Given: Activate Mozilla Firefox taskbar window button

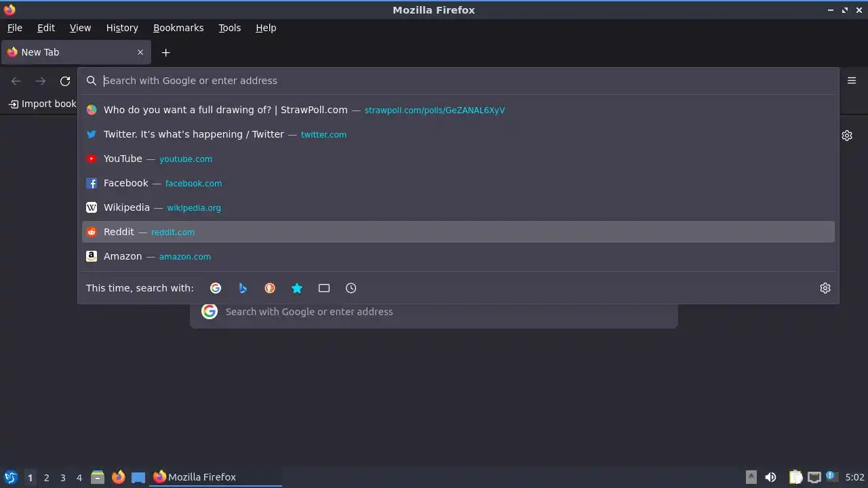Looking at the screenshot, I should tap(216, 477).
